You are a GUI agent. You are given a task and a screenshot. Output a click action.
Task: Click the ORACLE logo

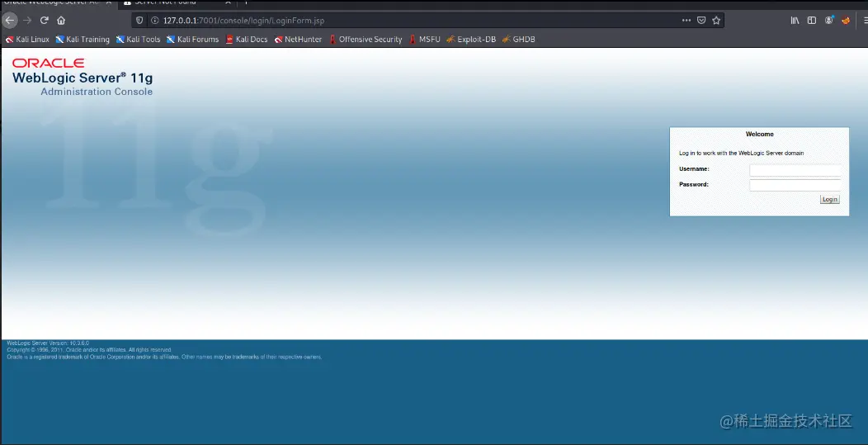coord(48,64)
